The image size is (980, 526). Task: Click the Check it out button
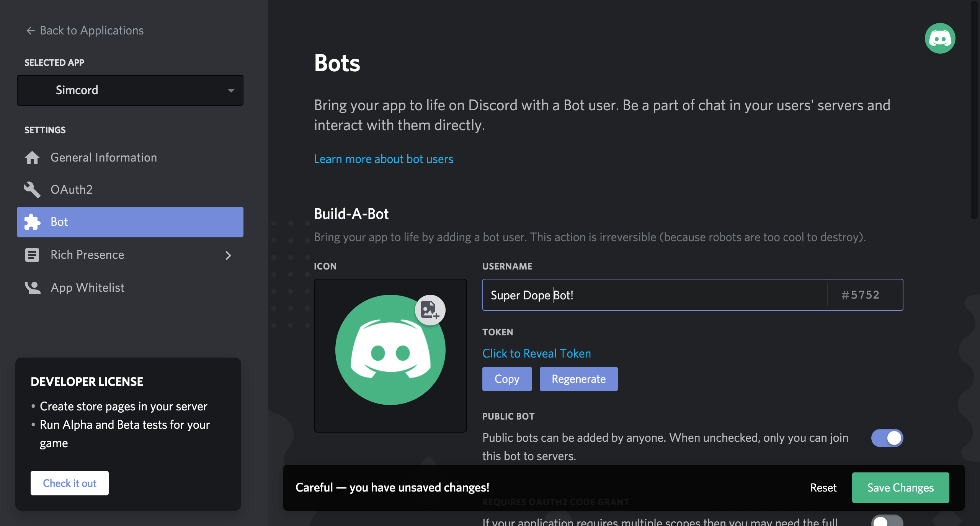[x=70, y=483]
